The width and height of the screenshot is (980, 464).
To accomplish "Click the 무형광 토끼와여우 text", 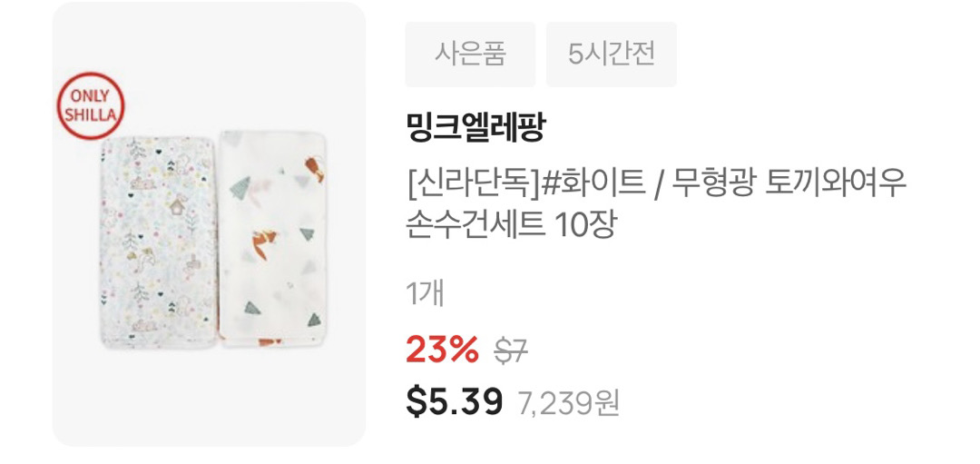I will pyautogui.click(x=790, y=184).
